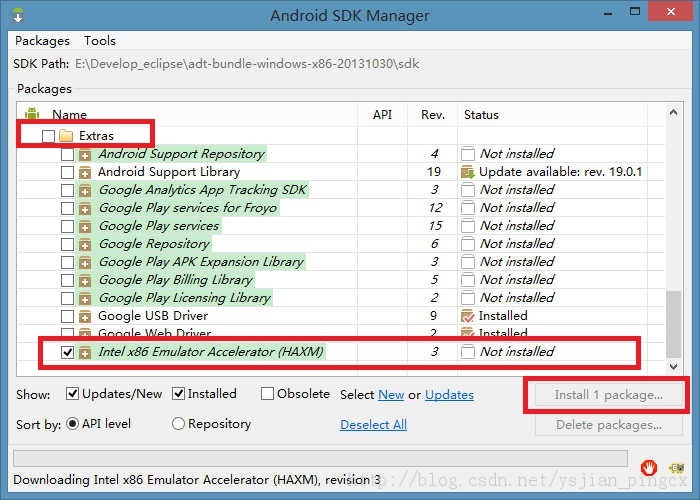Click the red stop-download hand icon
700x500 pixels.
[x=648, y=467]
